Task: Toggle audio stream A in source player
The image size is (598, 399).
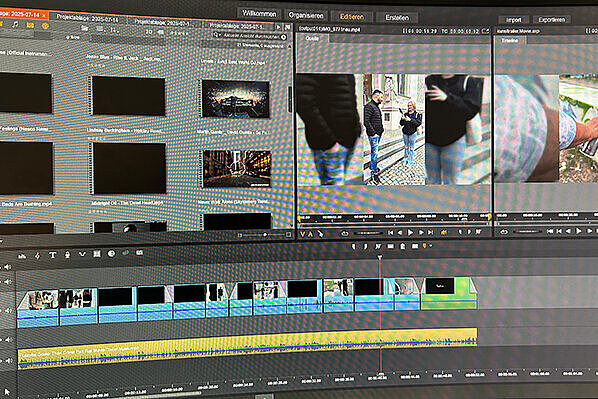Action: 310,234
